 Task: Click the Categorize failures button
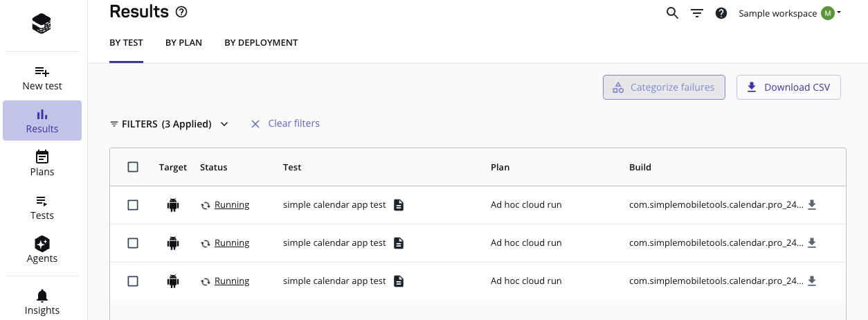[x=664, y=87]
